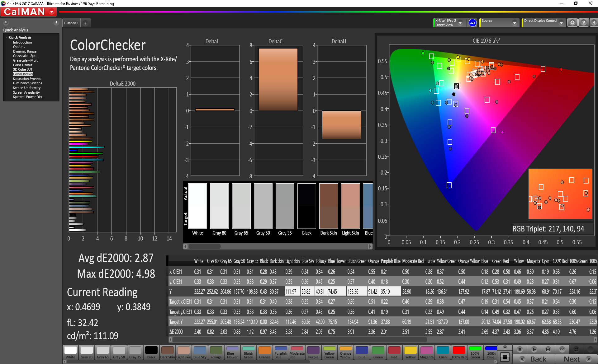Open the Options workflow page
The image size is (598, 364).
pyautogui.click(x=19, y=47)
